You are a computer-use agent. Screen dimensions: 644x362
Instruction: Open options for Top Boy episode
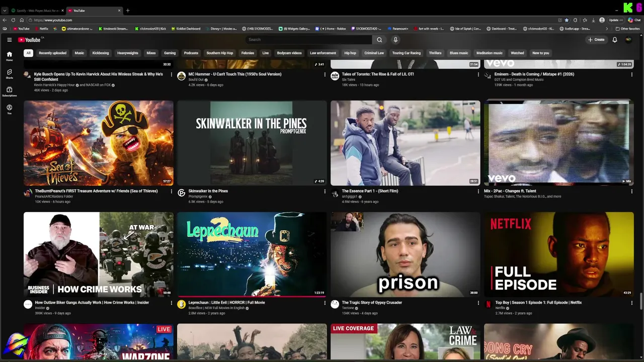(631, 303)
